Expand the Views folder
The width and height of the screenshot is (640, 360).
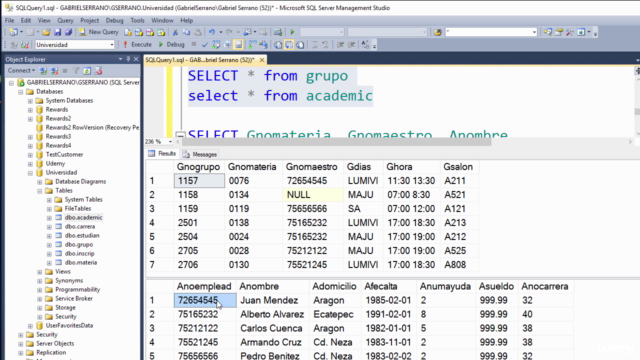coord(40,271)
